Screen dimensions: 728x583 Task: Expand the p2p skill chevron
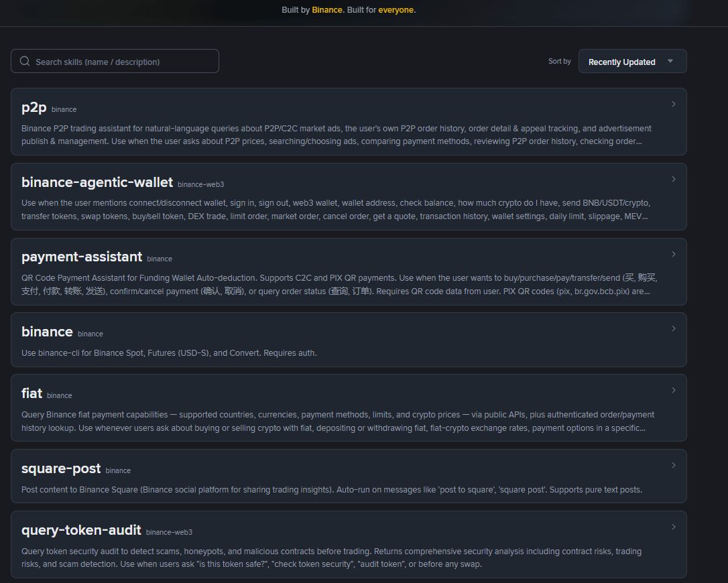(674, 104)
